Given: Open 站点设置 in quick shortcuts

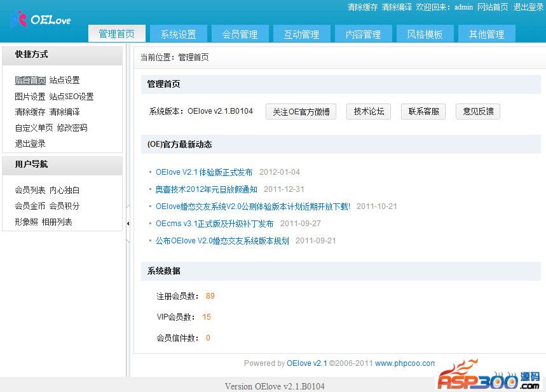Looking at the screenshot, I should click(64, 81).
